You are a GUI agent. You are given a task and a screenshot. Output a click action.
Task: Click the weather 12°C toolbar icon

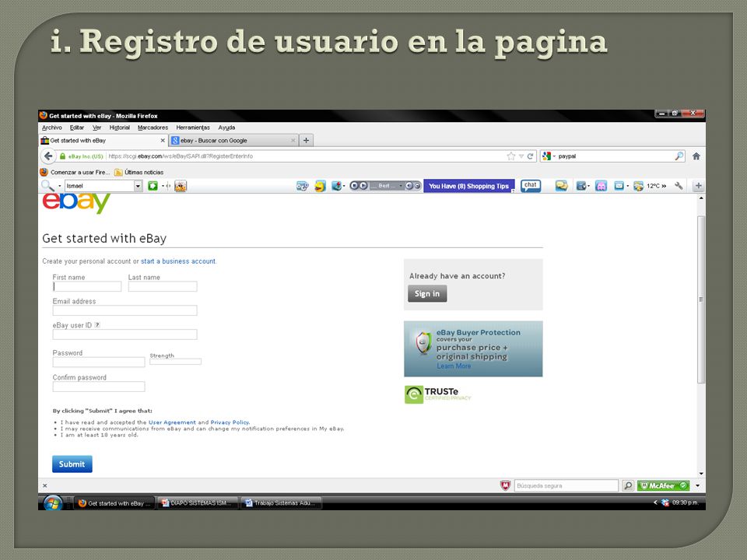[638, 186]
